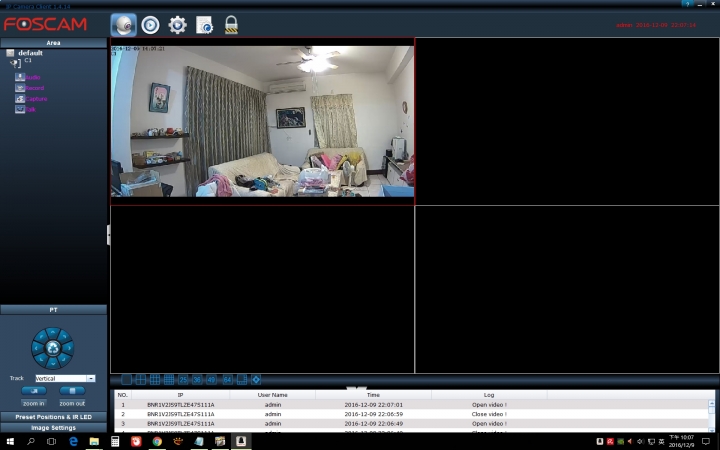Expand Preset Positions & IR LED section
The height and width of the screenshot is (450, 720).
(x=53, y=417)
